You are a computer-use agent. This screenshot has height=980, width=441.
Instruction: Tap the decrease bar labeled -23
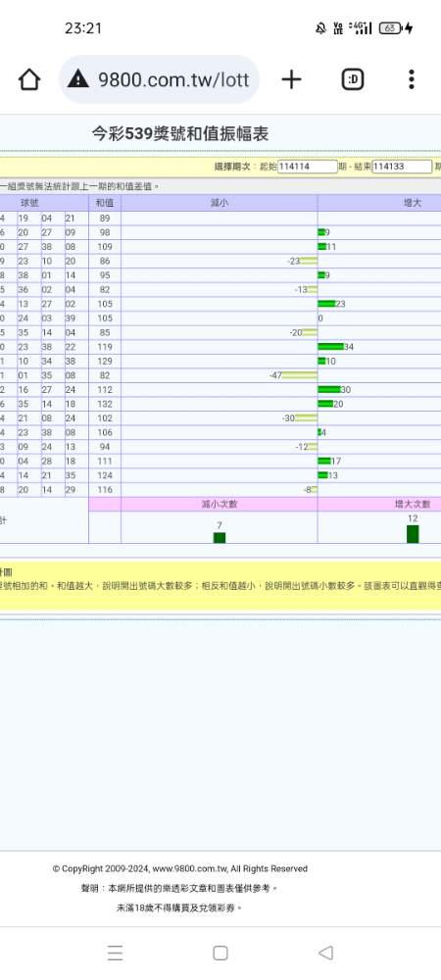[309, 262]
